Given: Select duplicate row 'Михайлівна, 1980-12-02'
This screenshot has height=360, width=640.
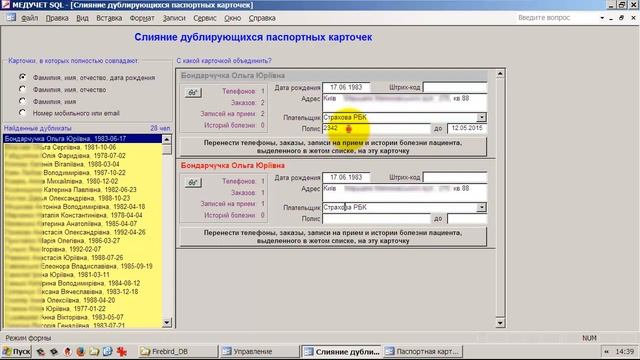Looking at the screenshot, I should (83, 181).
